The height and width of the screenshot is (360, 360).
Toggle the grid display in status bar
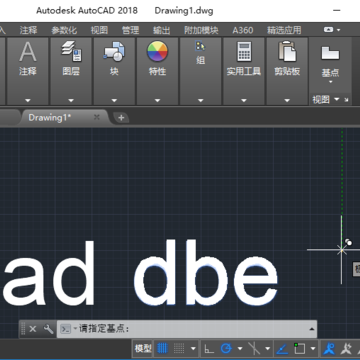(162, 349)
